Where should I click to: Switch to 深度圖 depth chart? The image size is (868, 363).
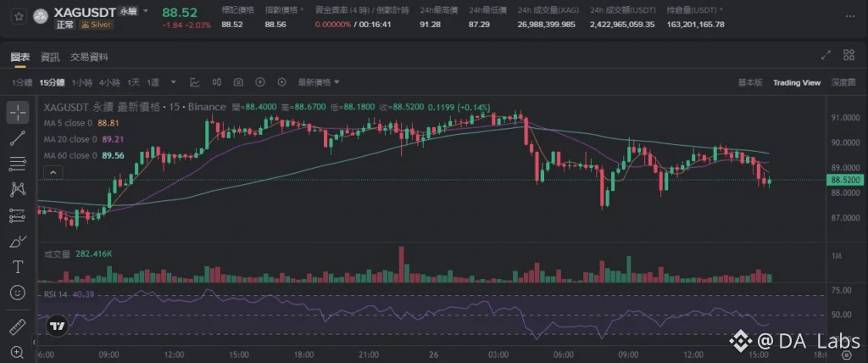[x=843, y=82]
